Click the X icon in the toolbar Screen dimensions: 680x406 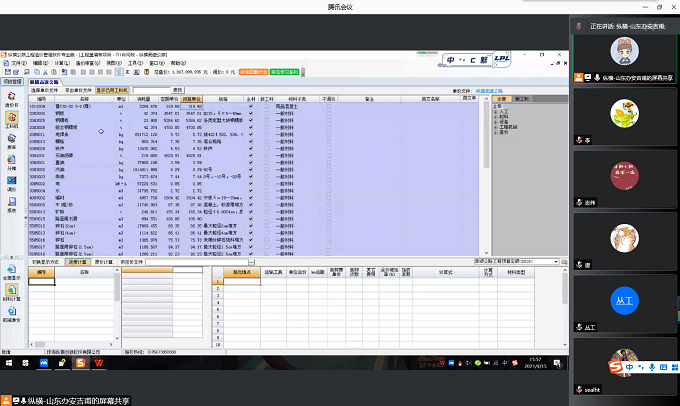[x=128, y=72]
